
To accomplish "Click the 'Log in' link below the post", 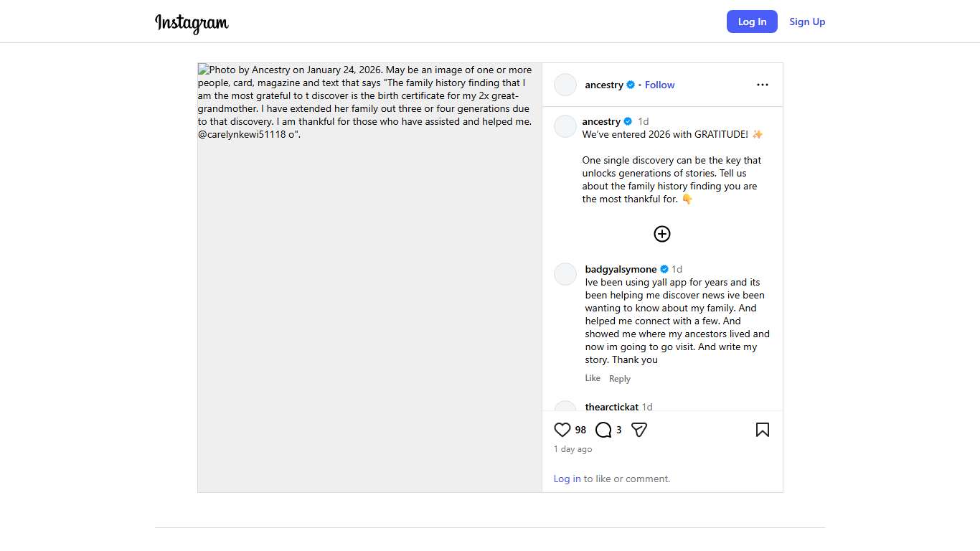I will 567,479.
